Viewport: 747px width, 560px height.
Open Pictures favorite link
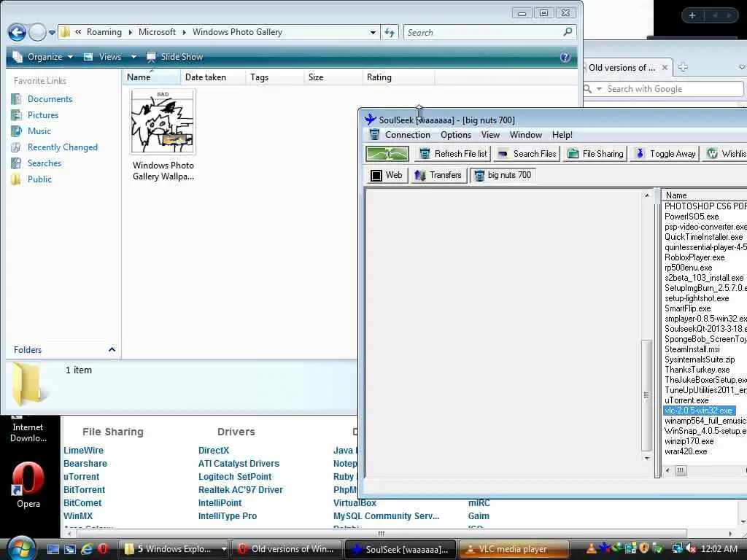(x=43, y=114)
